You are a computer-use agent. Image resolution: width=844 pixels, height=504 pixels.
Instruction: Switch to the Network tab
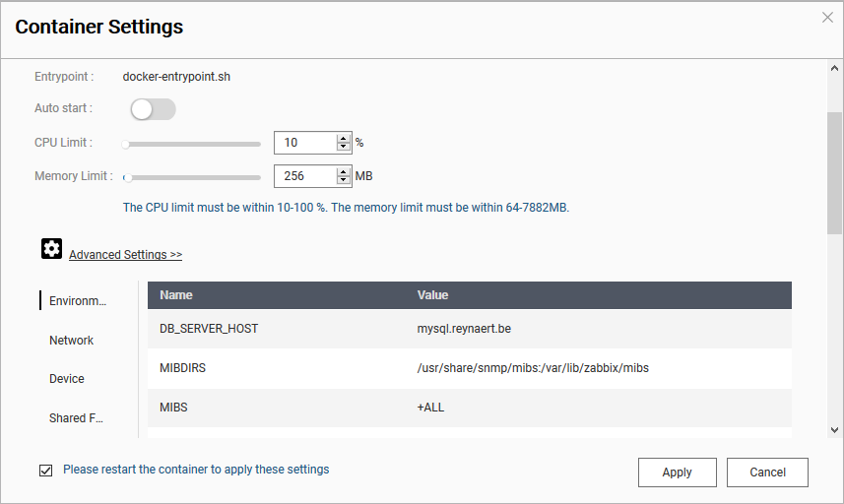(71, 340)
